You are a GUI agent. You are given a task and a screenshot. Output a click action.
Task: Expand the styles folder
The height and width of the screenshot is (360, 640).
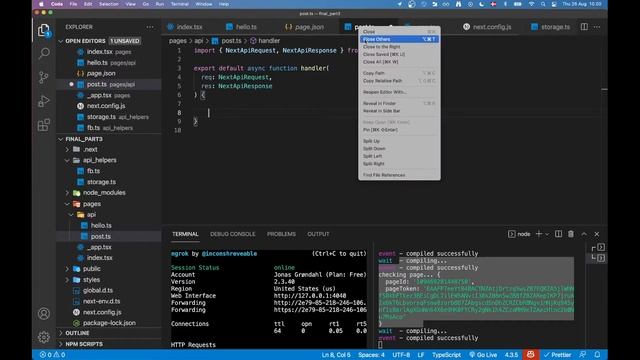coord(67,280)
